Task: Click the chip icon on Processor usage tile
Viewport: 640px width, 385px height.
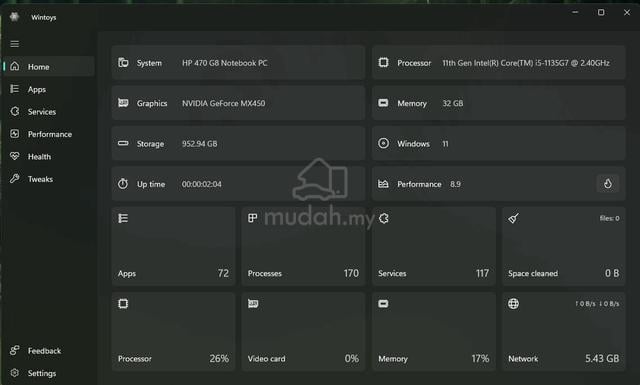Action: coord(123,303)
